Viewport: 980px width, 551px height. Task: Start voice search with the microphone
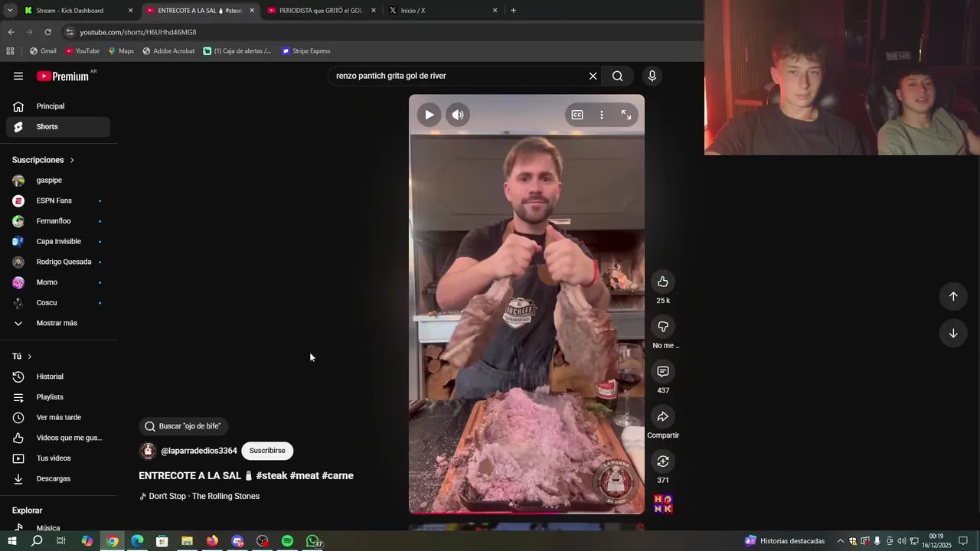click(652, 76)
